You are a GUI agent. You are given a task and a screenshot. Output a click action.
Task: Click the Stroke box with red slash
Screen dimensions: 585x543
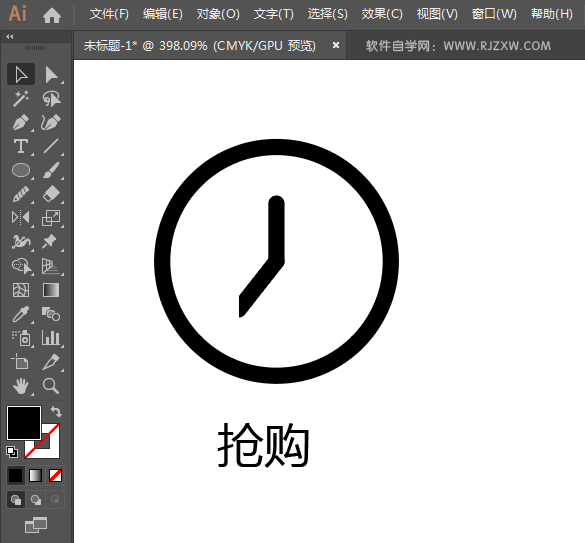pyautogui.click(x=51, y=450)
